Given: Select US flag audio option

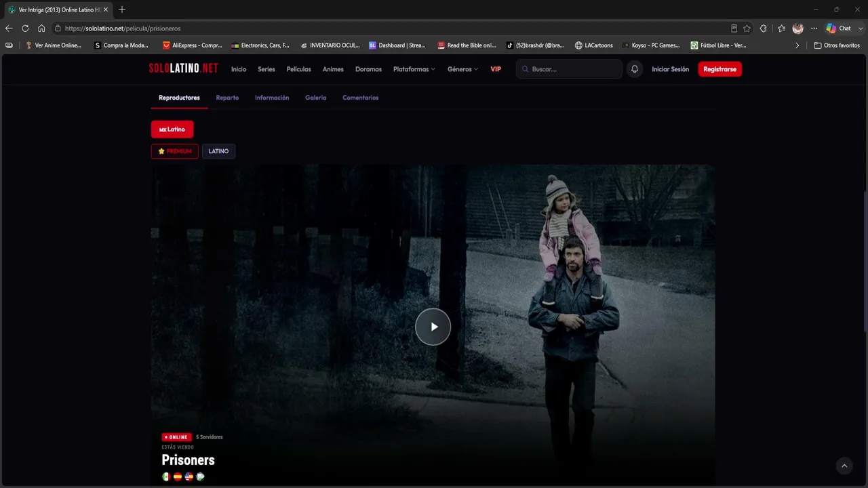Looking at the screenshot, I should pos(189,476).
